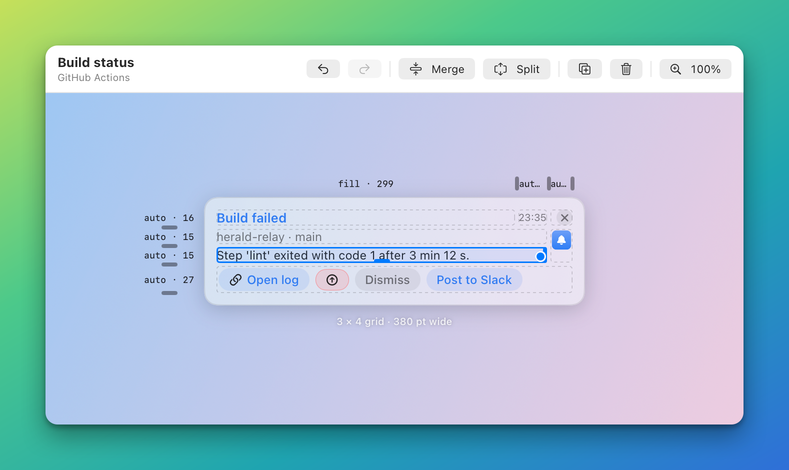Open log via the link button
This screenshot has width=789, height=470.
[264, 280]
